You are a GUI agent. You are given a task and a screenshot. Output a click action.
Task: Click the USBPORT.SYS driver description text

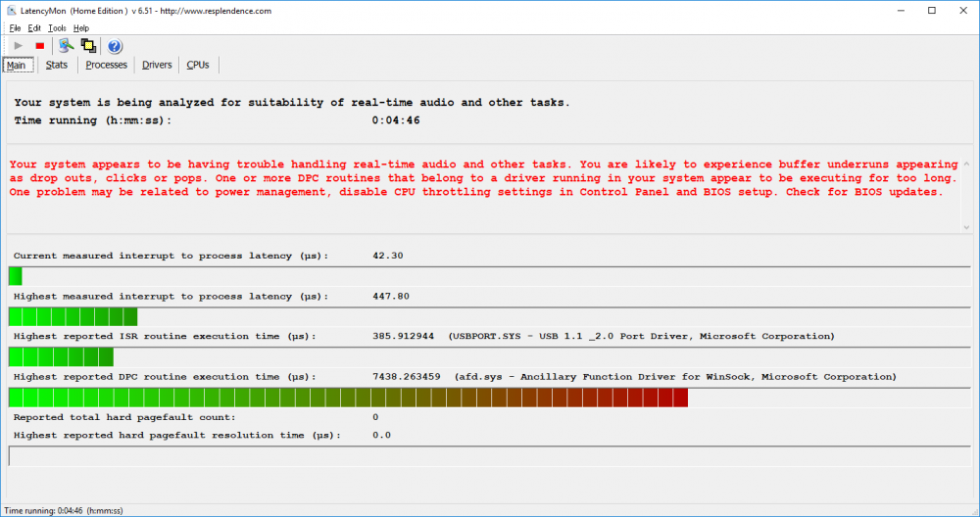641,336
